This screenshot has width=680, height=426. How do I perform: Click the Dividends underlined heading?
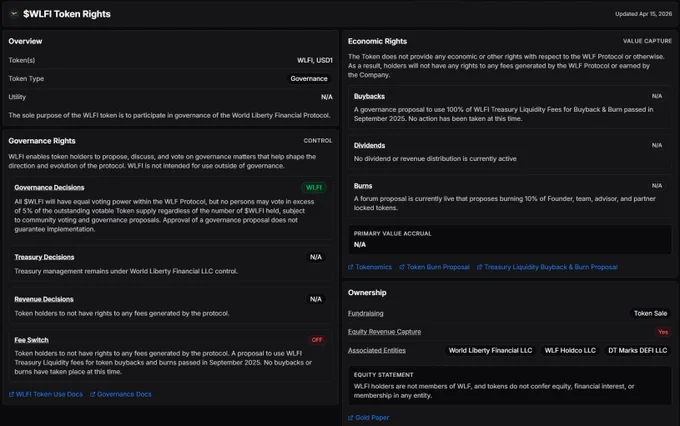(369, 145)
